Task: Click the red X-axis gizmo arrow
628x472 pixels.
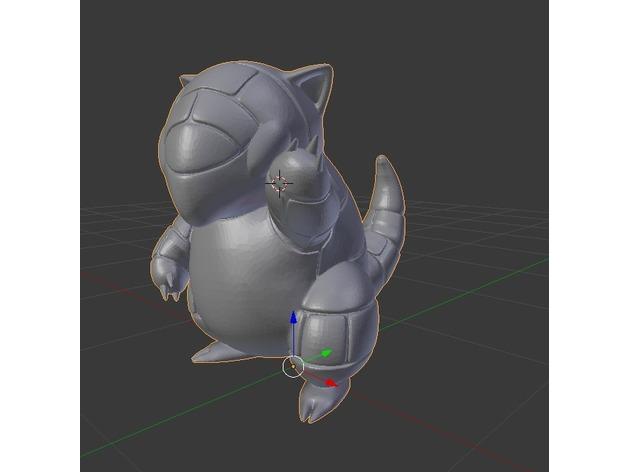Action: 331,383
